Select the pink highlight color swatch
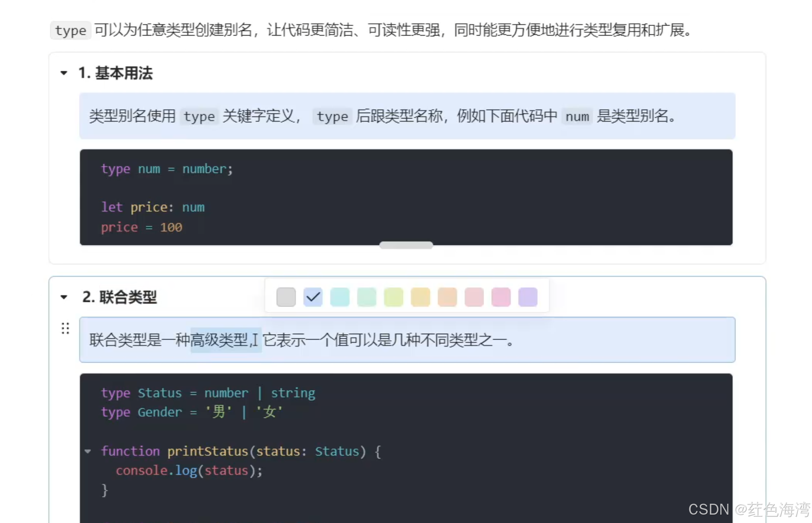Viewport: 812px width, 523px height. point(501,297)
